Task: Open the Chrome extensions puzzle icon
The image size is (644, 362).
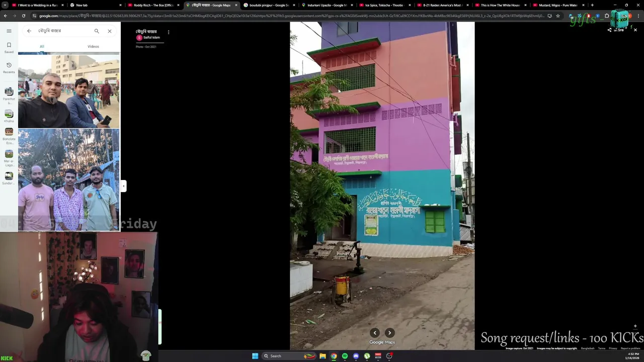Action: [607, 16]
